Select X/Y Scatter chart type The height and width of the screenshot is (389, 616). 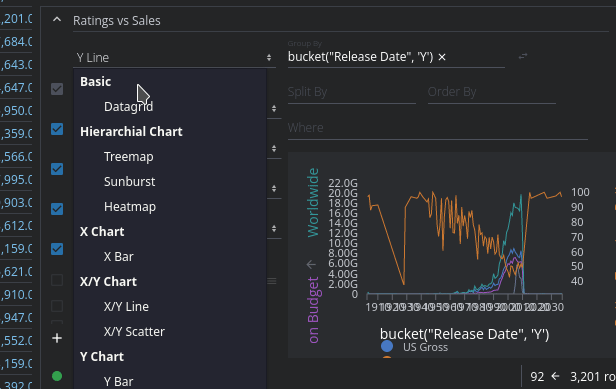coord(134,332)
